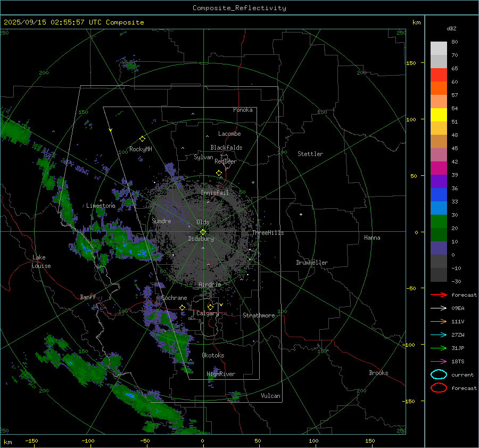Click the Olds city label
This screenshot has height=448, width=479.
[203, 222]
